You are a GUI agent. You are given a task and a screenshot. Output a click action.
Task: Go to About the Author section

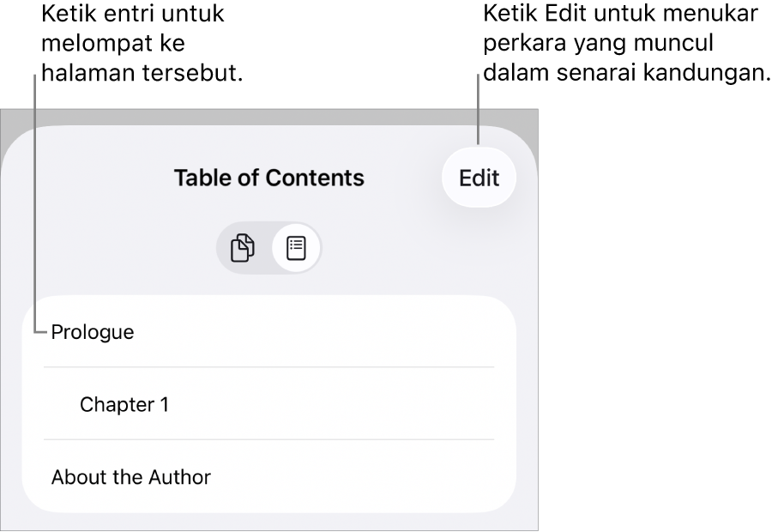(131, 477)
